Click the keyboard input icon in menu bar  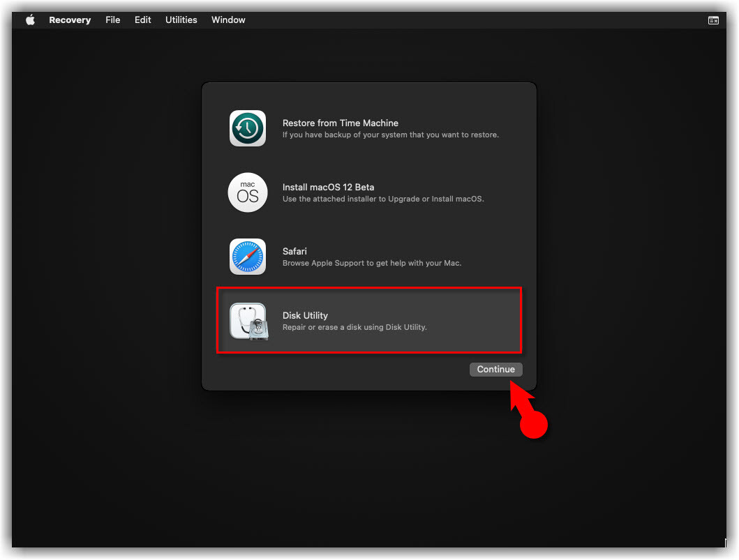[714, 20]
